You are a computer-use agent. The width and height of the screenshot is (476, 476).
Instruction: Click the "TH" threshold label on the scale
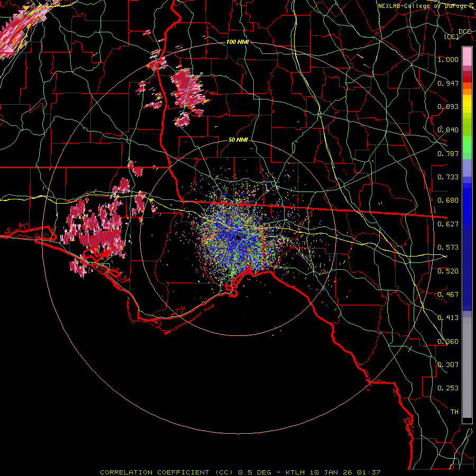pyautogui.click(x=454, y=412)
